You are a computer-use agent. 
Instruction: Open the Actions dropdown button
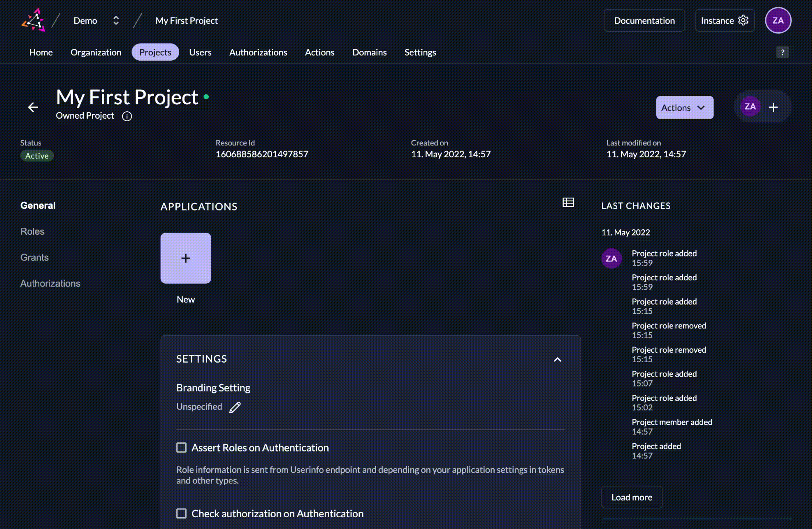pyautogui.click(x=685, y=108)
